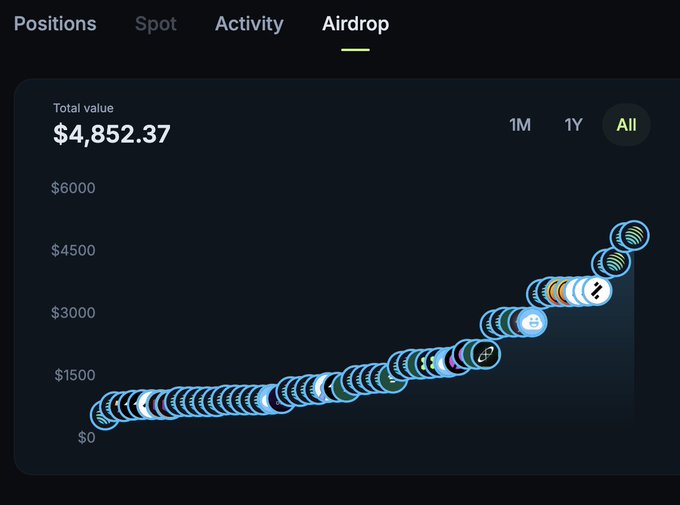Set chart range to 1M

click(x=520, y=125)
